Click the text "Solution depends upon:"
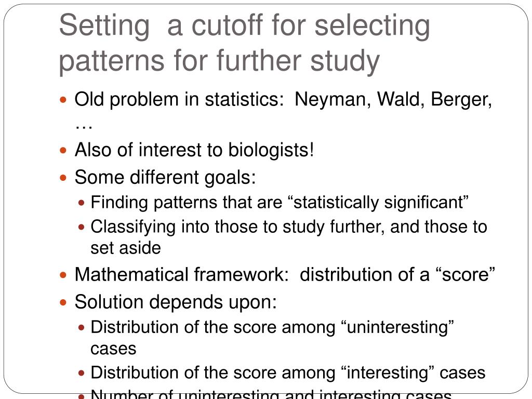 pyautogui.click(x=176, y=302)
